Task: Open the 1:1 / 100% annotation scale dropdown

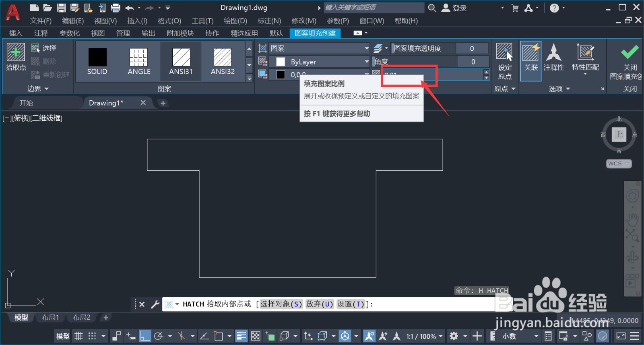Action: (x=424, y=336)
